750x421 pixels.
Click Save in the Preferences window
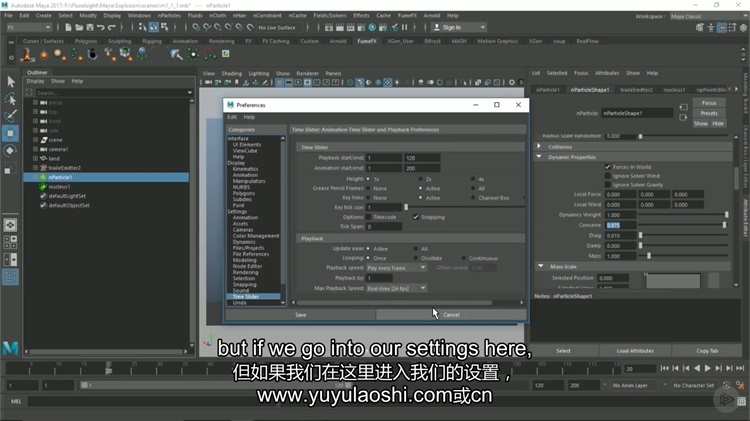[301, 315]
